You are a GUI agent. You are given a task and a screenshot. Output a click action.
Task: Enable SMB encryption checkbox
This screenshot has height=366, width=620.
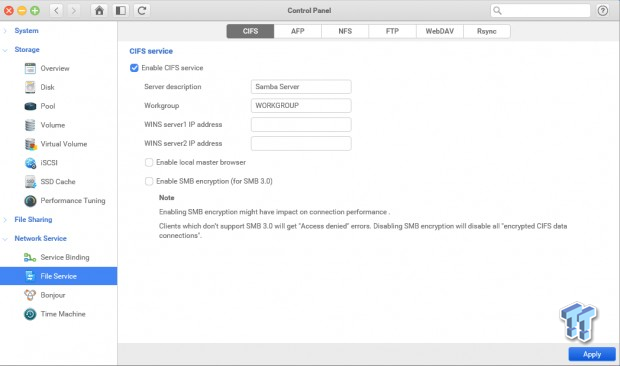[149, 181]
